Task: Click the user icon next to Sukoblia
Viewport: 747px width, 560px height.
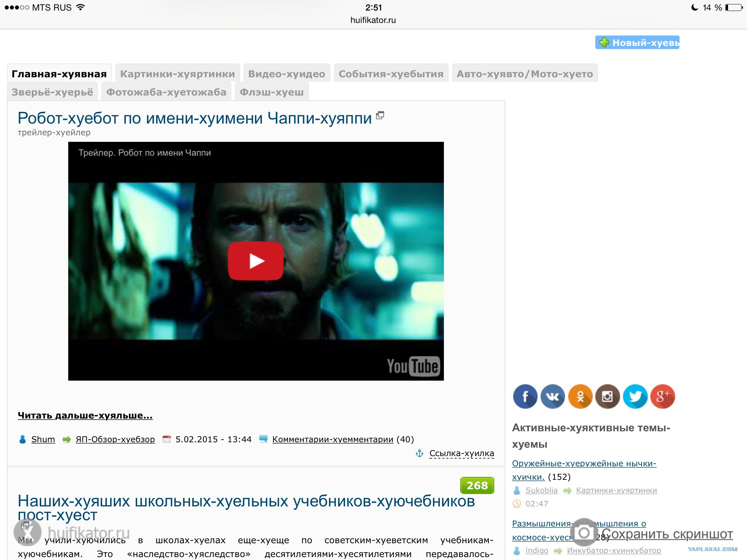Action: coord(517,490)
